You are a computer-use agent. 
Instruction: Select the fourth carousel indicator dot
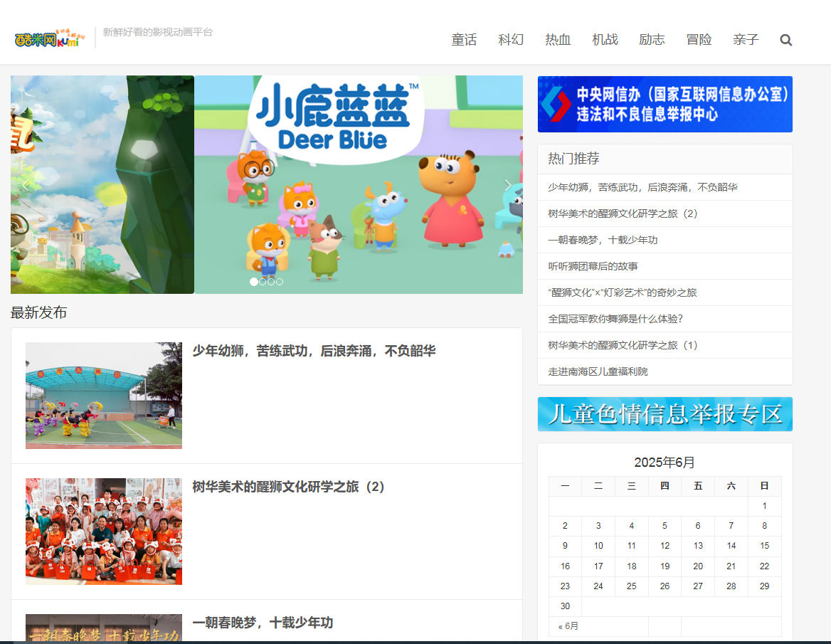(279, 282)
